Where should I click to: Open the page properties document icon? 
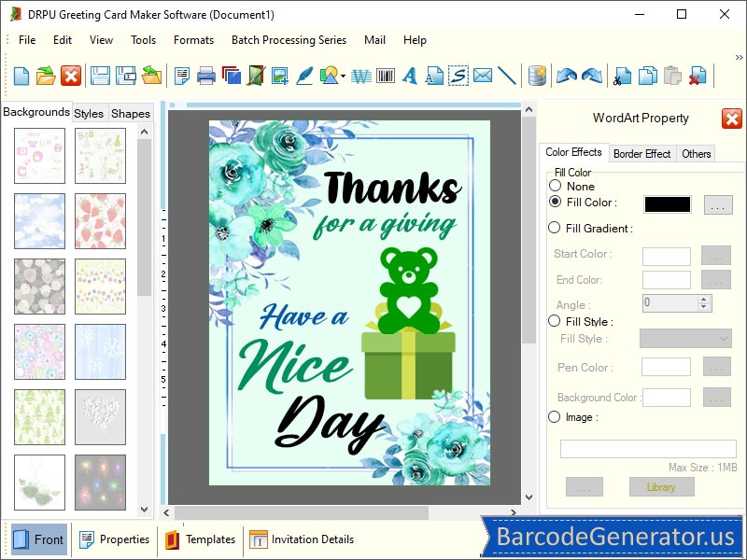click(x=181, y=76)
